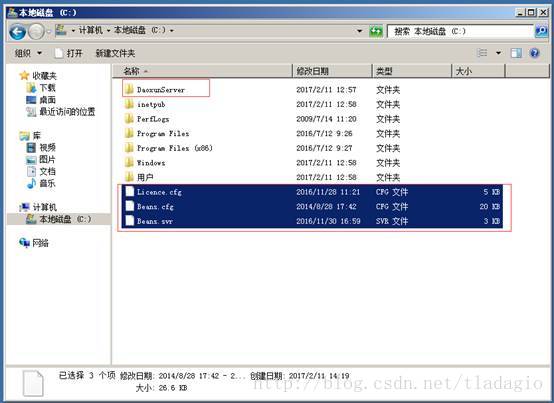Image resolution: width=554 pixels, height=403 pixels.
Task: Select the PerfLogs folder icon
Action: tap(129, 118)
